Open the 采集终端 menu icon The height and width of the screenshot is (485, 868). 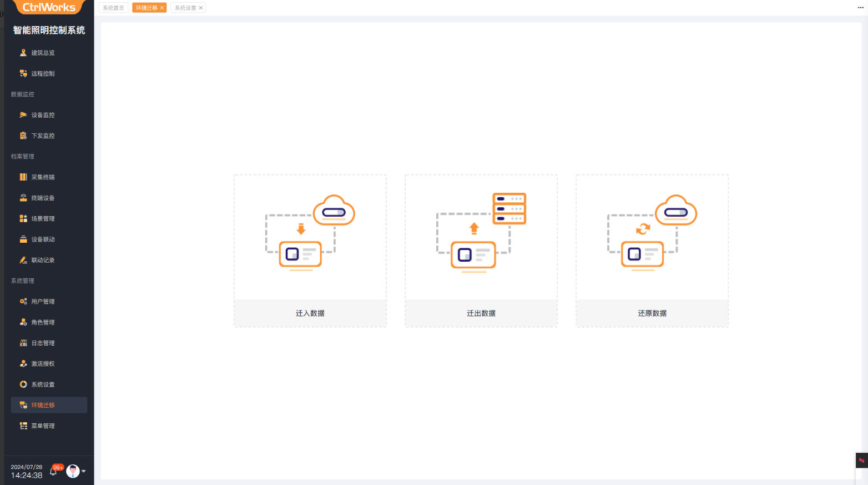[x=23, y=177]
